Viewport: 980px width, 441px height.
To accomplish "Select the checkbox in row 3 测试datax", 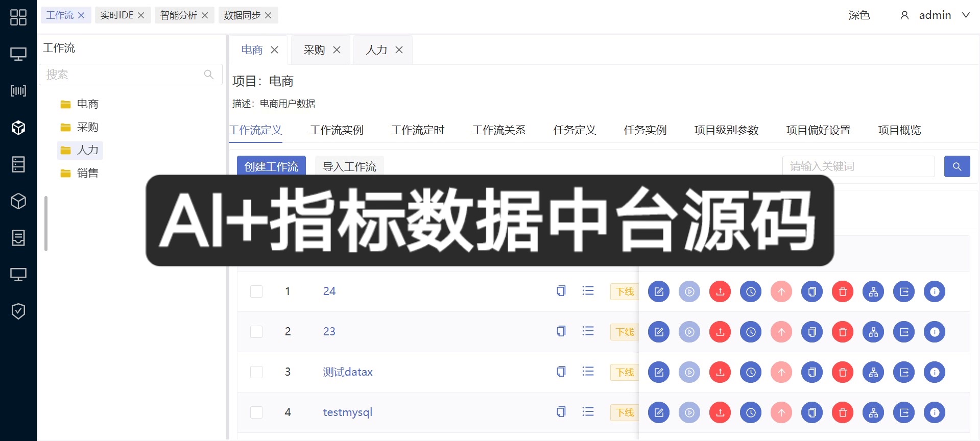I will click(256, 372).
